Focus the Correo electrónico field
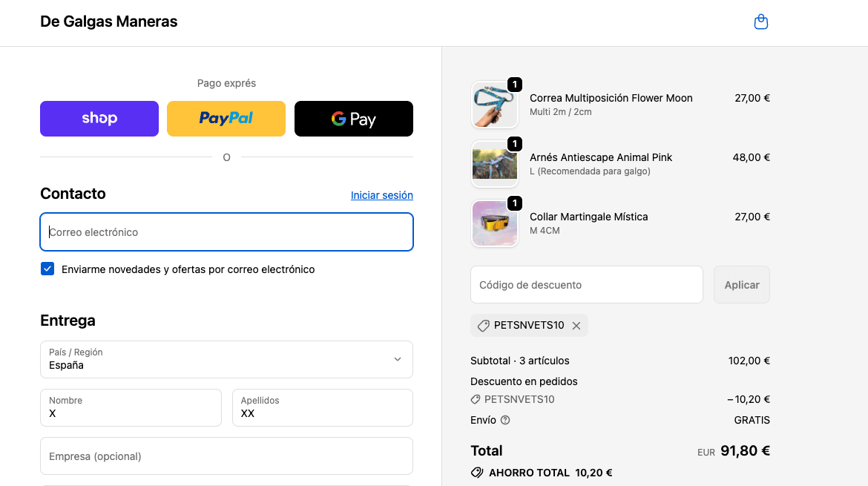 [226, 232]
